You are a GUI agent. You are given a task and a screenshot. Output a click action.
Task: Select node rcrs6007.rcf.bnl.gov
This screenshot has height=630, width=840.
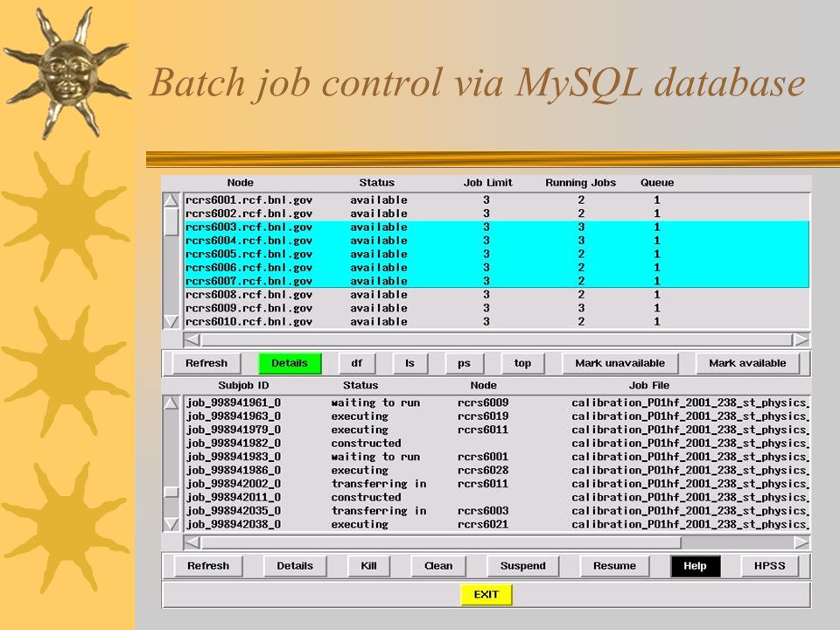[x=496, y=281]
